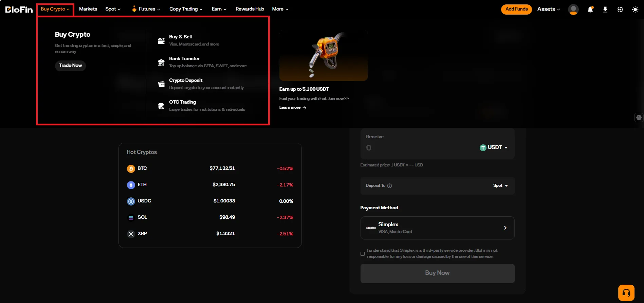Open the Rewards Hub page
Viewport: 644px width, 303px height.
pos(250,9)
